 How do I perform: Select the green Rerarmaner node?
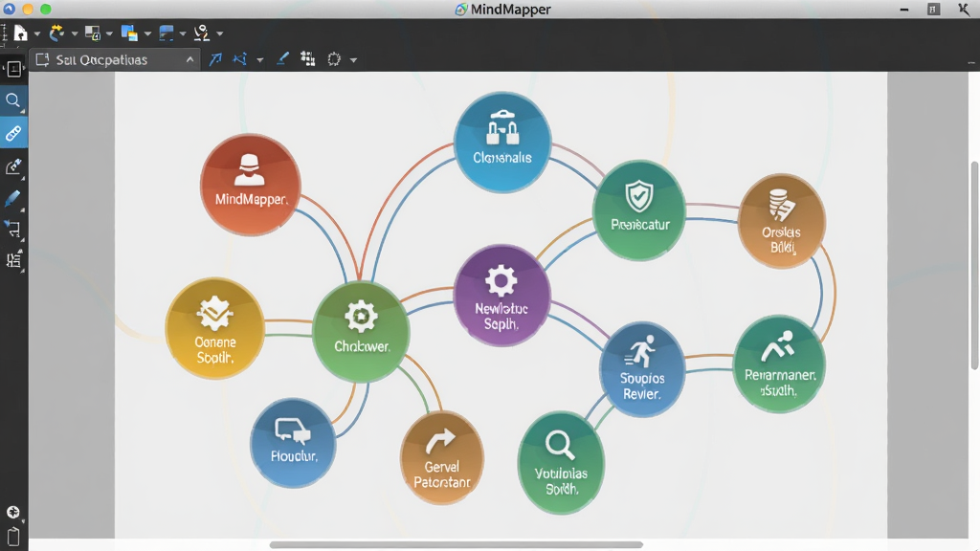779,364
